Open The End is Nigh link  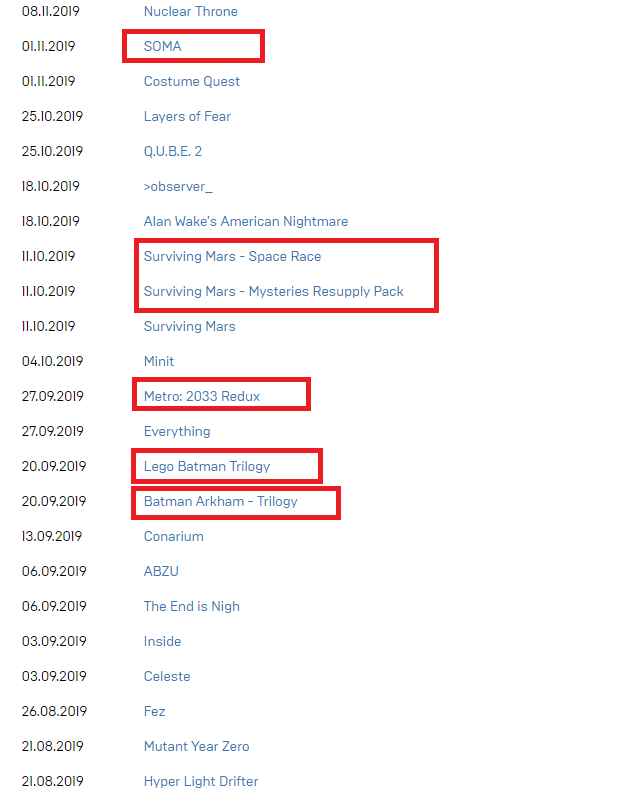click(192, 607)
